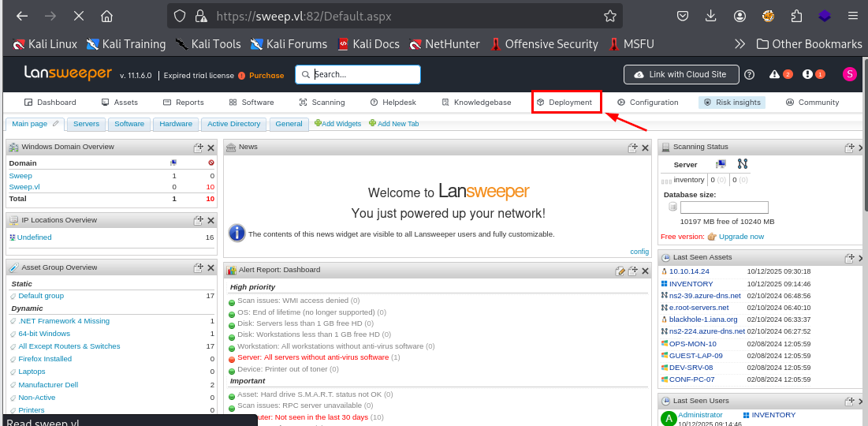This screenshot has width=868, height=426.
Task: Open the Administrator user link
Action: (700, 415)
